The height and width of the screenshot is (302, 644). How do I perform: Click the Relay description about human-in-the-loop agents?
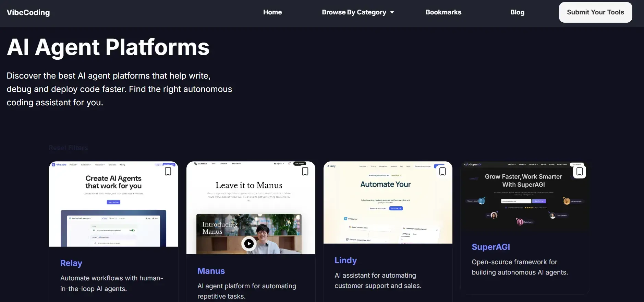click(112, 283)
